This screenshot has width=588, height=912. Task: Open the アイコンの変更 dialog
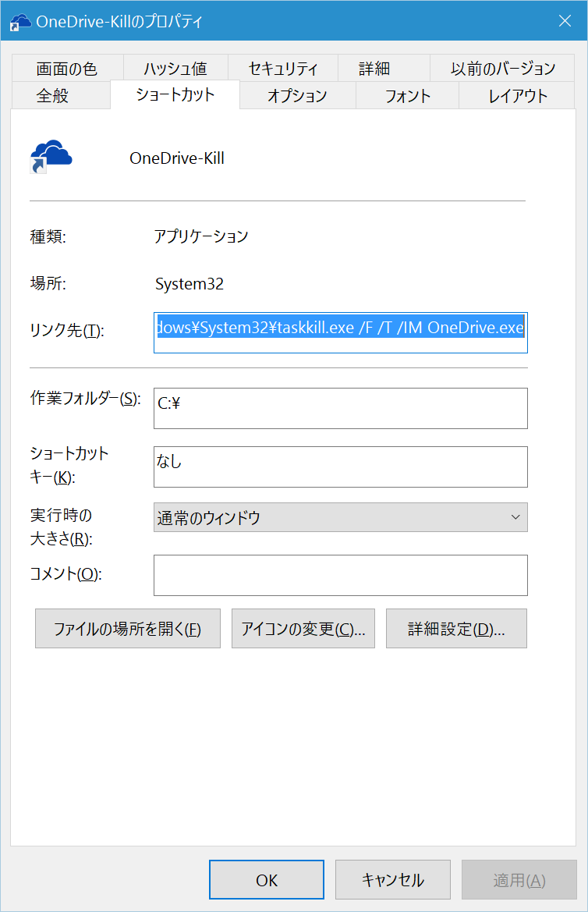pos(303,628)
